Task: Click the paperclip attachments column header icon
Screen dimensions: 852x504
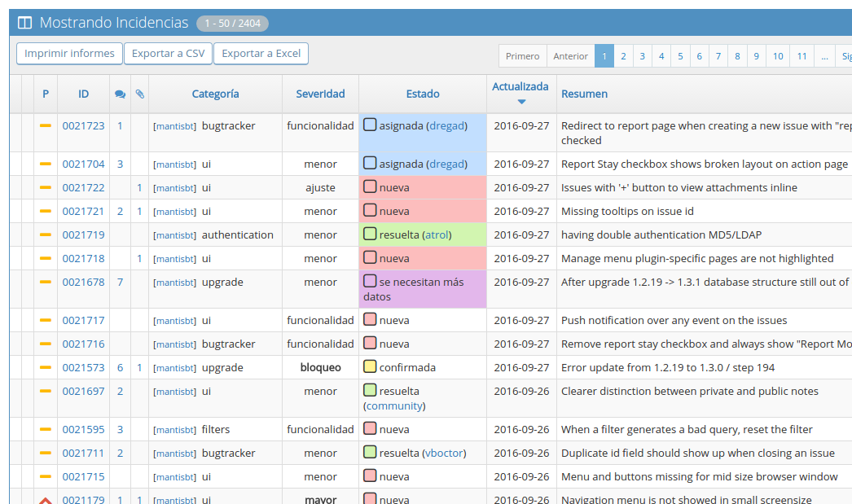Action: [140, 94]
